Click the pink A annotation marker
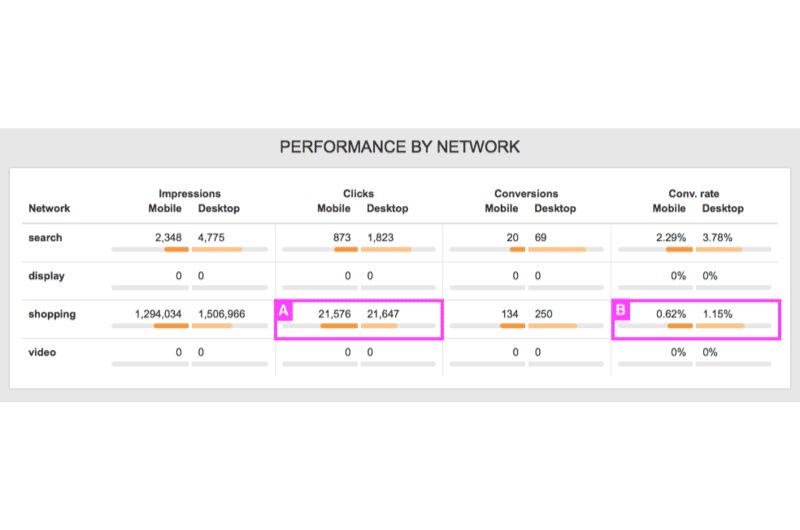 (284, 311)
